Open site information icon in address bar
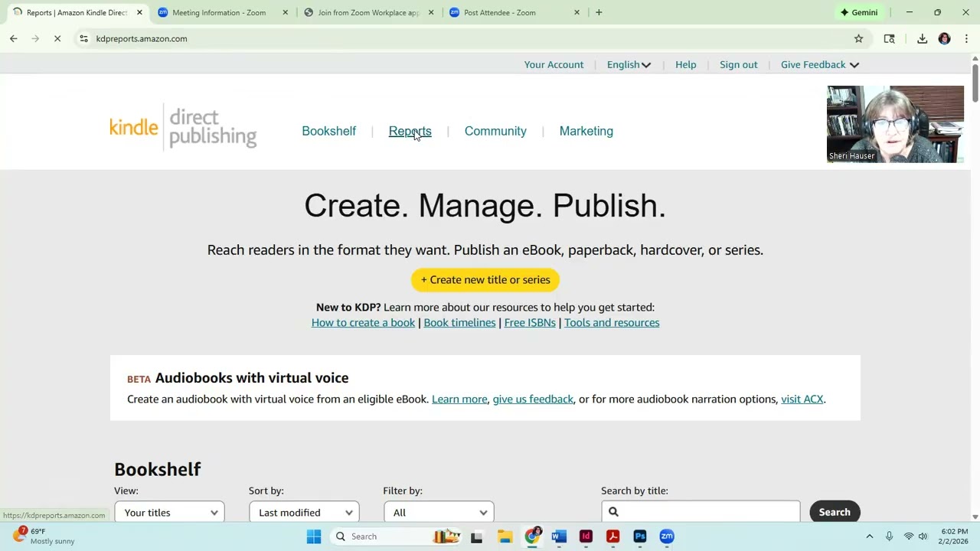Image resolution: width=980 pixels, height=551 pixels. 83,38
